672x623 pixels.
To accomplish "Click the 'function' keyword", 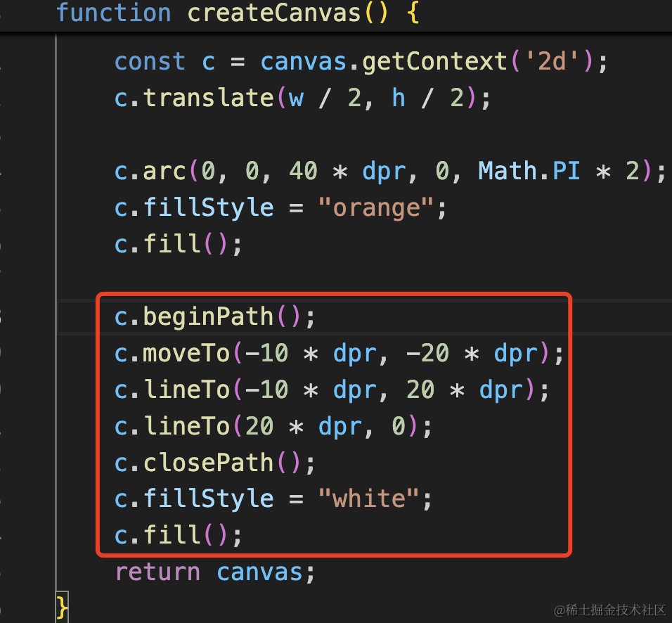I will (114, 13).
